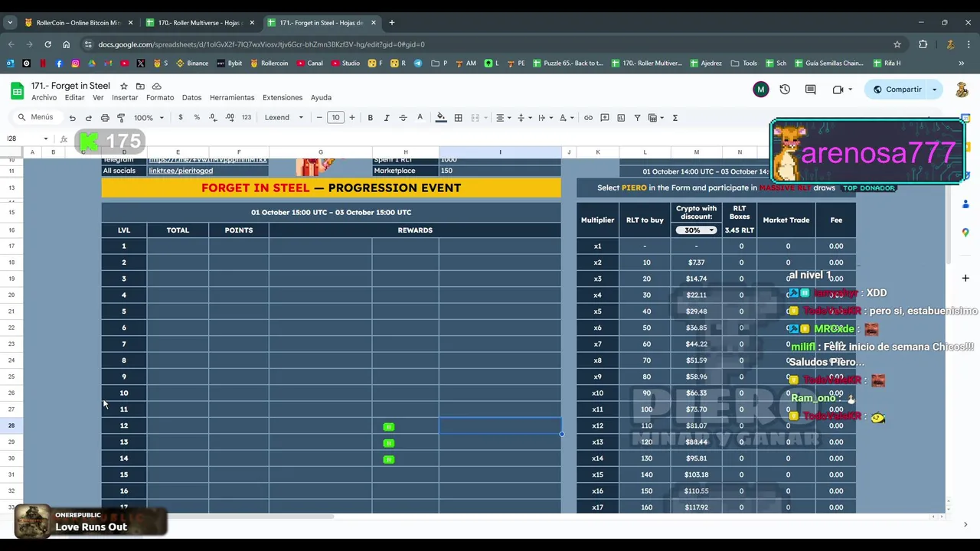Open text wrapping dropdown
This screenshot has height=551, width=980.
click(x=544, y=118)
